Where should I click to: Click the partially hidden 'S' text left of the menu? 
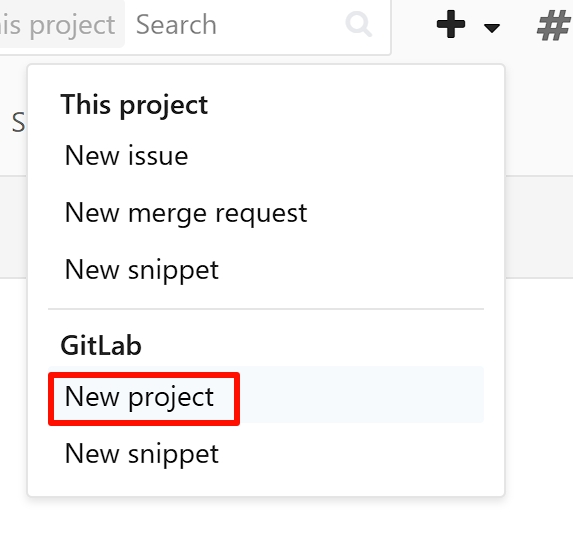coord(18,123)
